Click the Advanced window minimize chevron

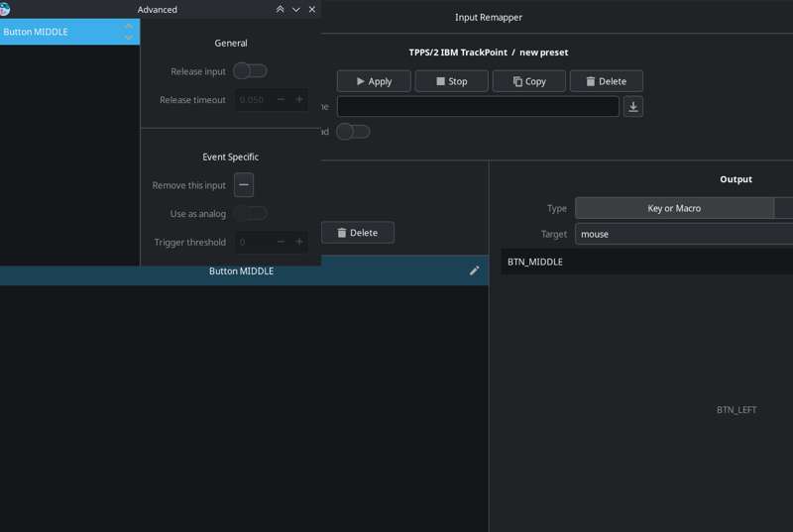[295, 9]
